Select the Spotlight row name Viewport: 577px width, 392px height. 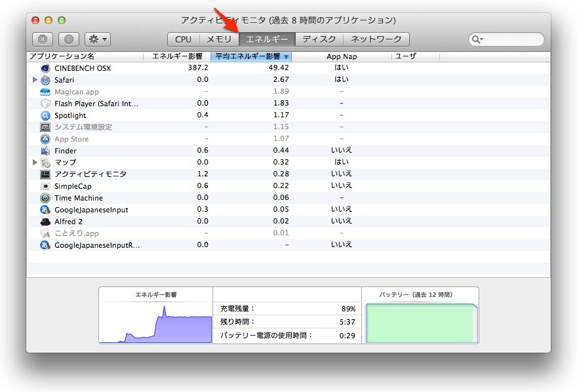click(x=70, y=115)
